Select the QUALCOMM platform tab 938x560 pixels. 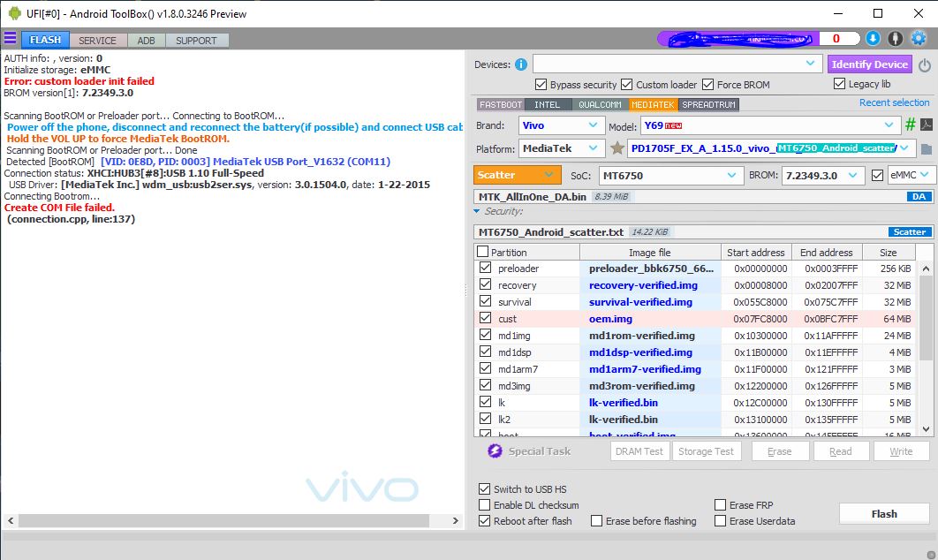coord(600,105)
